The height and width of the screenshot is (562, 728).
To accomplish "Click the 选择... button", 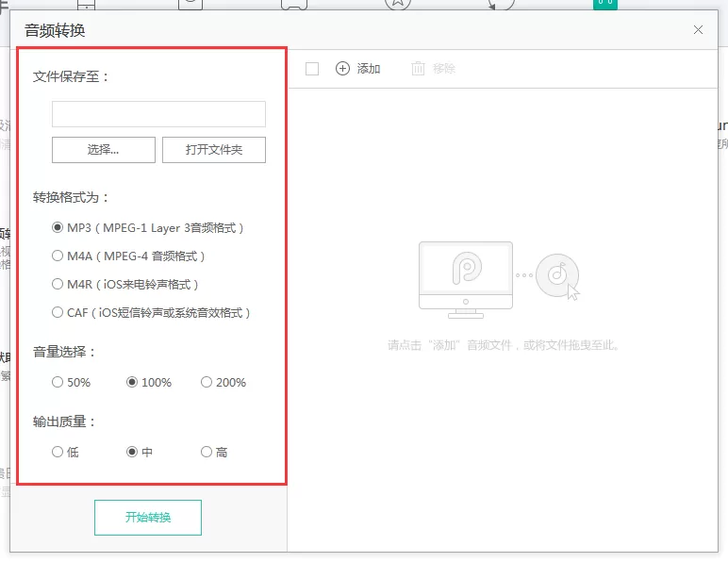I will coord(104,149).
